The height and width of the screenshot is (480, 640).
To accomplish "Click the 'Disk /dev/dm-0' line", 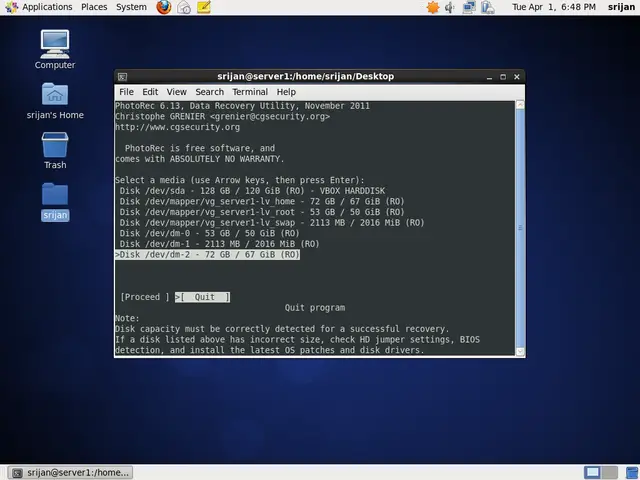I will pyautogui.click(x=209, y=233).
